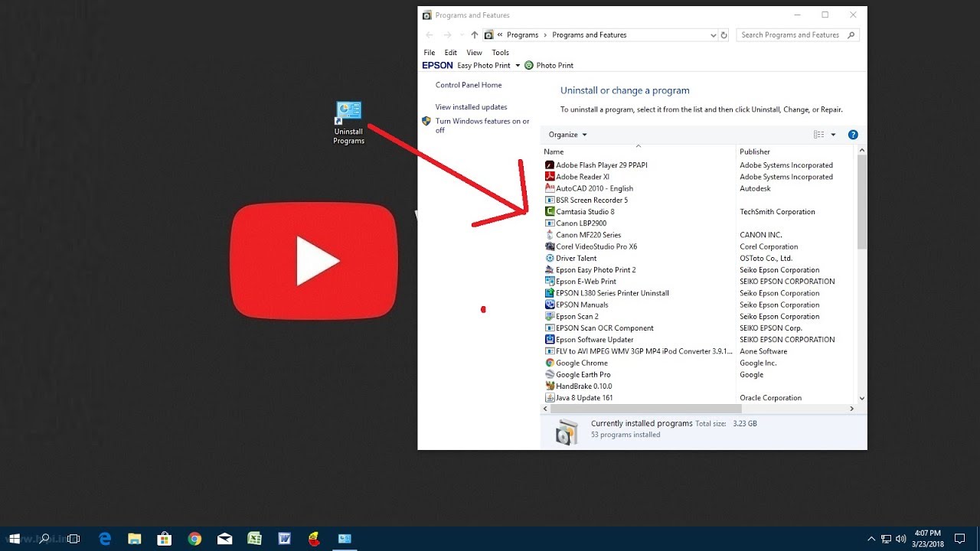Open the Tools menu
The image size is (980, 551).
tap(501, 53)
